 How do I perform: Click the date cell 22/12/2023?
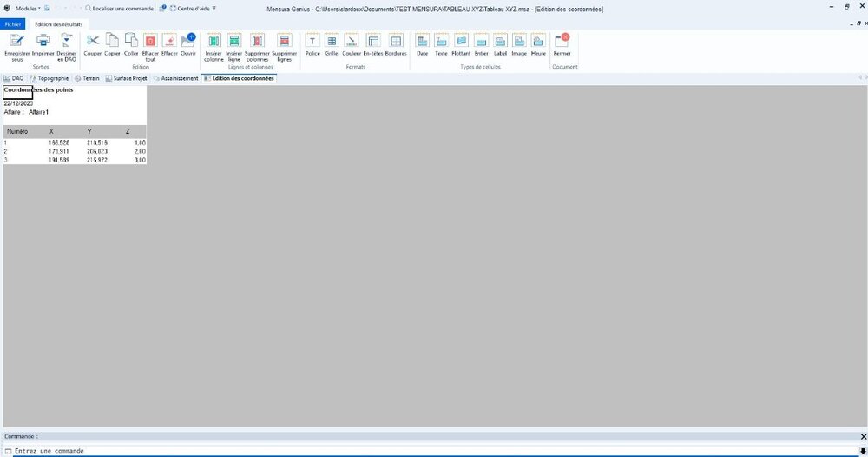click(x=18, y=103)
